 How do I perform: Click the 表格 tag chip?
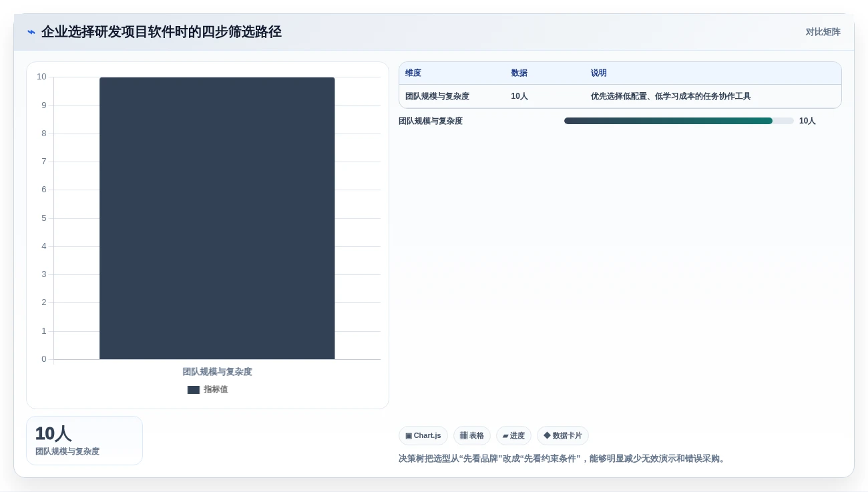(x=472, y=436)
